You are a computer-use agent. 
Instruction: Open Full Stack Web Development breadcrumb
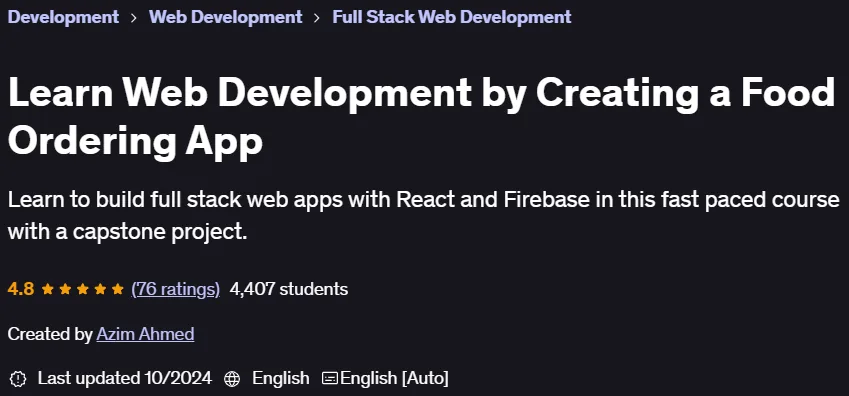pyautogui.click(x=452, y=17)
